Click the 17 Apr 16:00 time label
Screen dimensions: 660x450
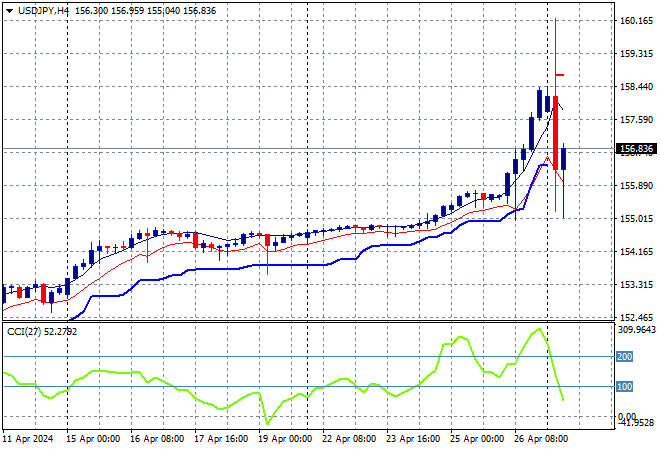tap(221, 439)
